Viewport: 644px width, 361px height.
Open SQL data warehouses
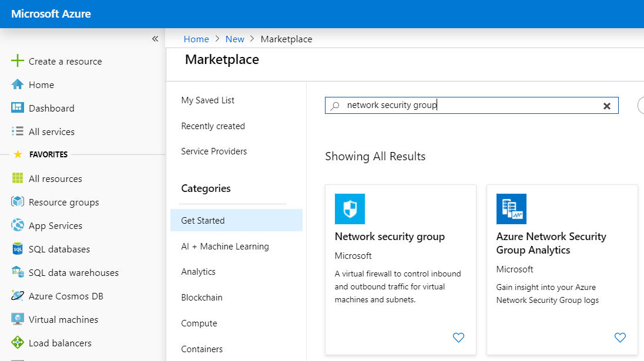[x=73, y=273]
